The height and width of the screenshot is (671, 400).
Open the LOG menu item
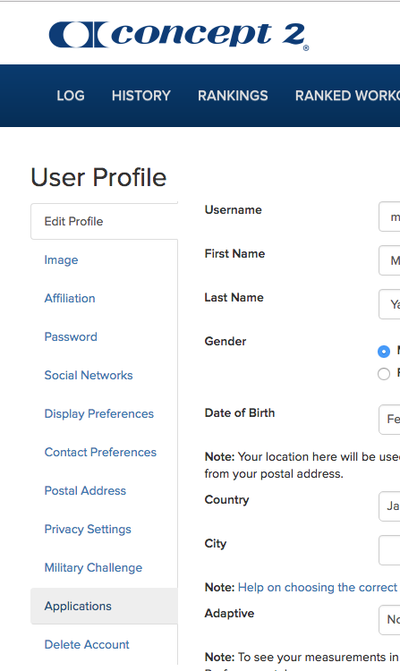coord(71,95)
